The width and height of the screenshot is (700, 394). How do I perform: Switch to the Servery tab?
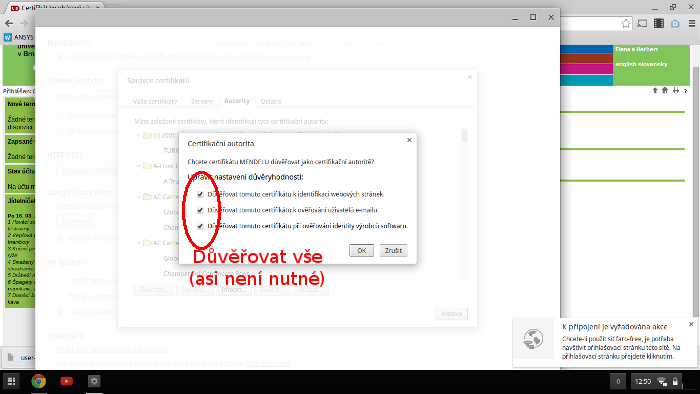coord(202,101)
